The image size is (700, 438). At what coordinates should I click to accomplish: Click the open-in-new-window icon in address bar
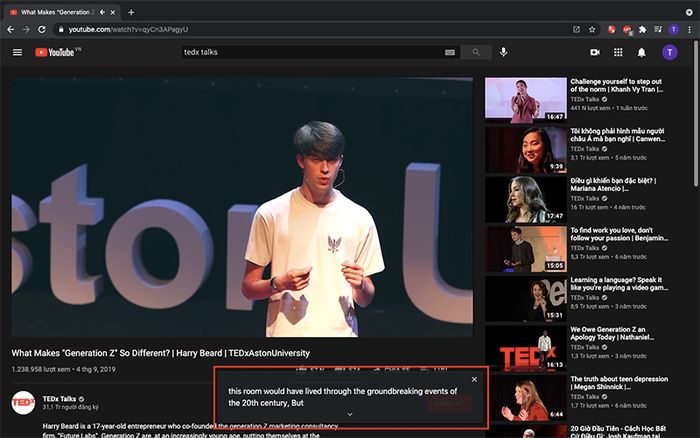coord(576,29)
